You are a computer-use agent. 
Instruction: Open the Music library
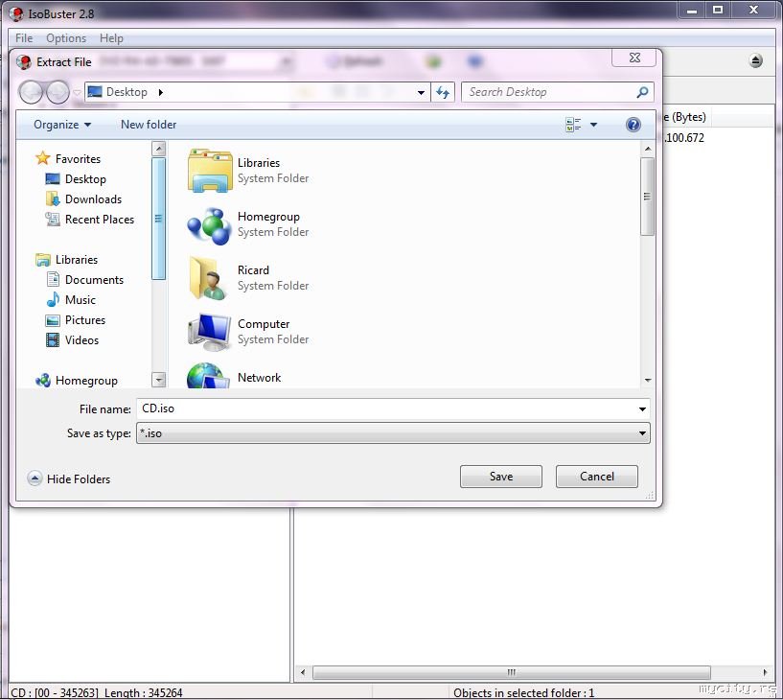click(x=80, y=300)
